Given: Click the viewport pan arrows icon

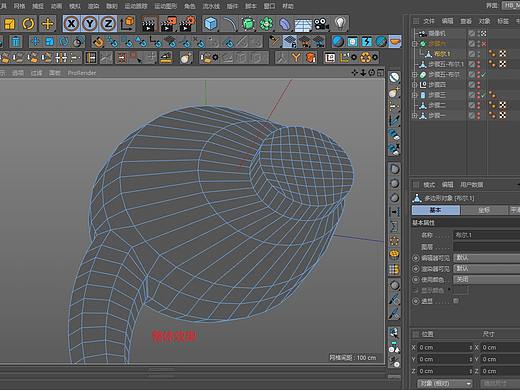Looking at the screenshot, I should click(x=355, y=72).
